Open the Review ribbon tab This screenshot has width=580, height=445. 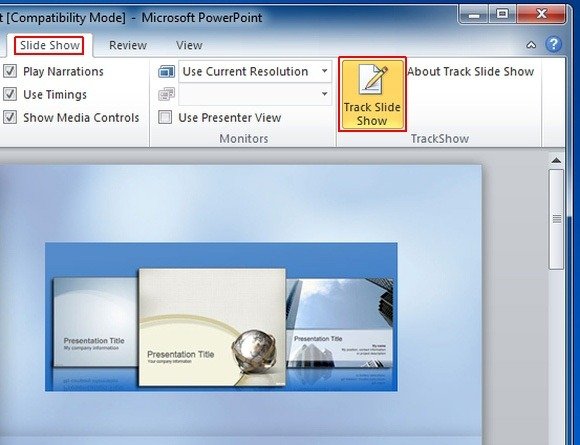pyautogui.click(x=128, y=45)
